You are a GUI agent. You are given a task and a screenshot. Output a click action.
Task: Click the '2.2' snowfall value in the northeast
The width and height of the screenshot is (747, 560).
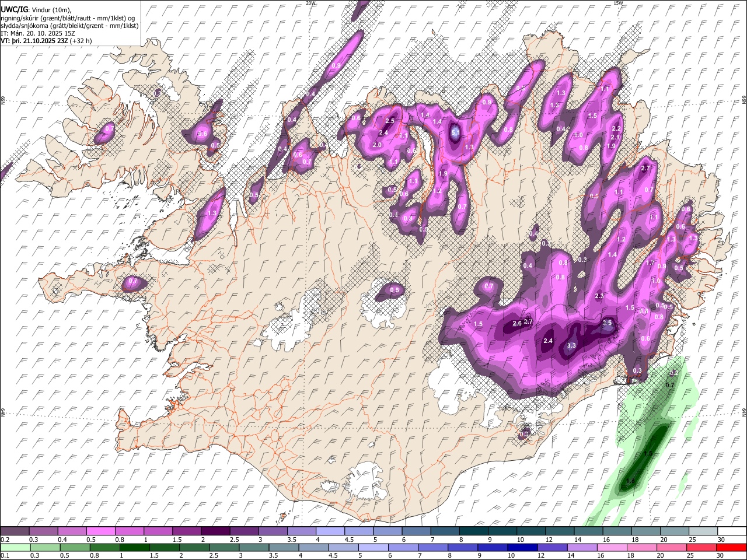coord(616,128)
